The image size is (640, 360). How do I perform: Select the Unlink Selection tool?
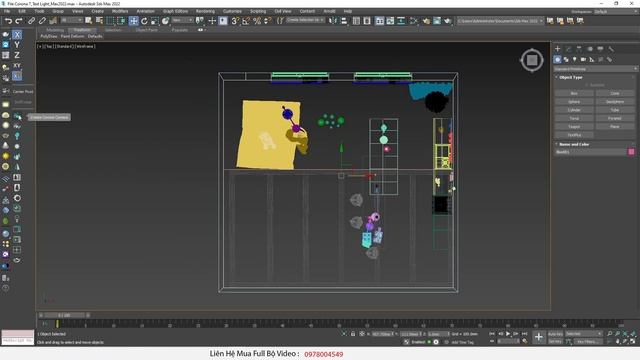42,20
